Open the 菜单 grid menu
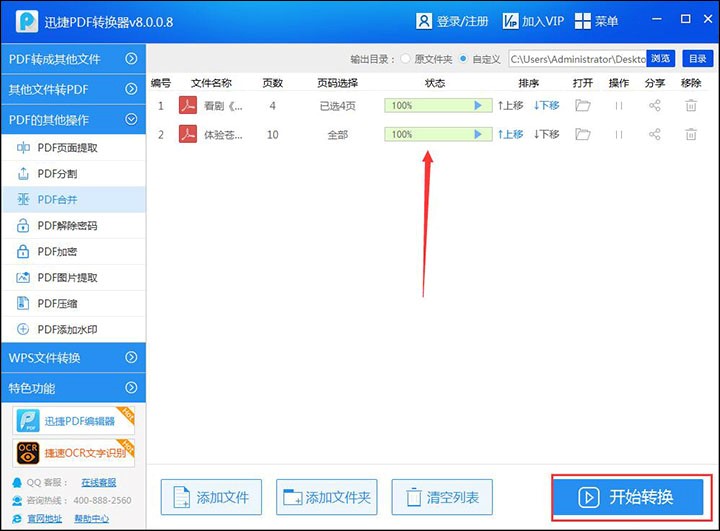 [x=596, y=21]
